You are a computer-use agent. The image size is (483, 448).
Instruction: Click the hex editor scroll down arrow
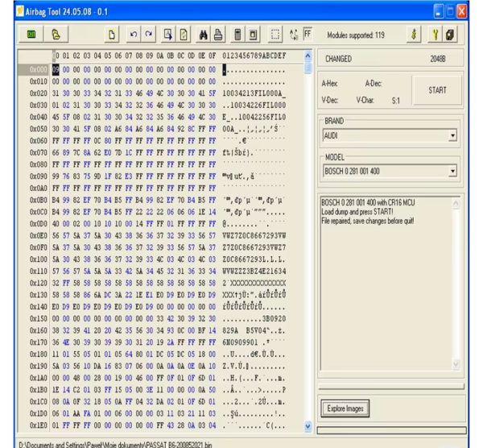[x=306, y=425]
